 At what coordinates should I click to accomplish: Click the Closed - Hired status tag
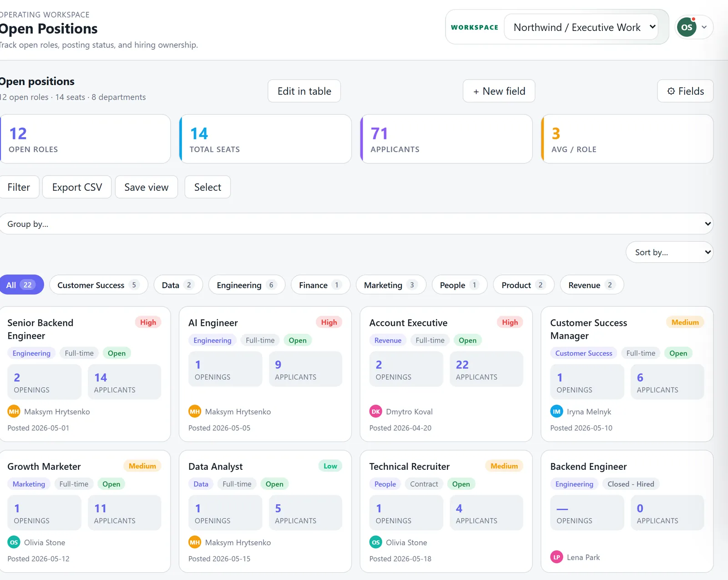click(631, 484)
